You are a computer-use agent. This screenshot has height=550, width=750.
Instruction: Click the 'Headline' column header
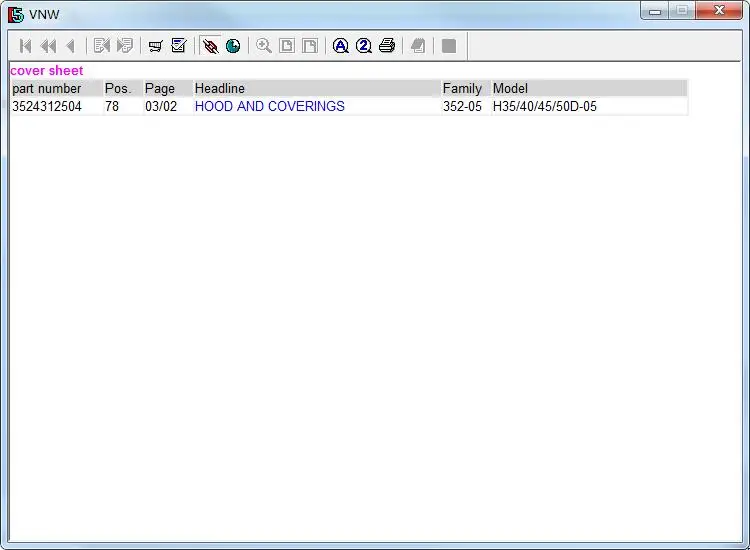(x=317, y=88)
